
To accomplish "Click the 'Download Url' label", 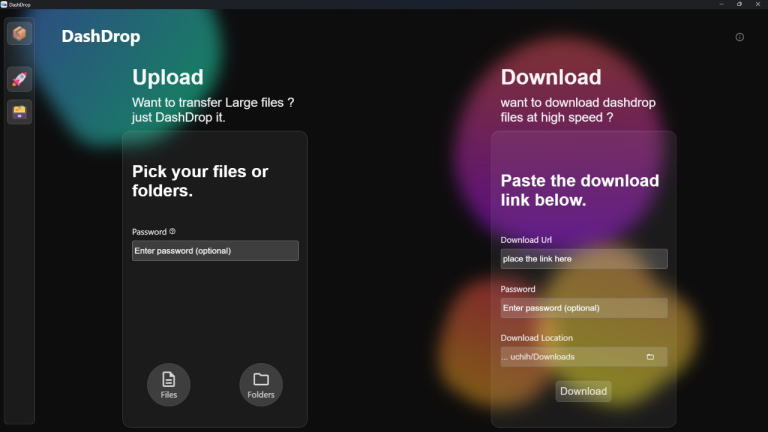I will (x=526, y=240).
